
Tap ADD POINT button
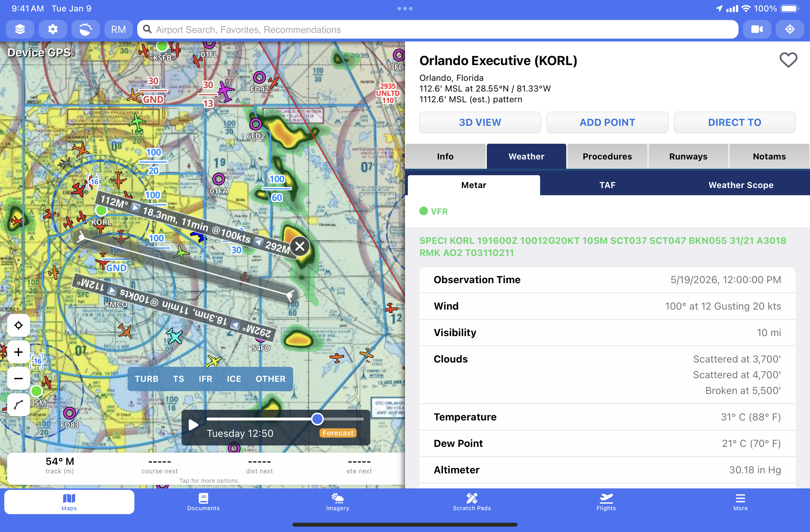607,122
